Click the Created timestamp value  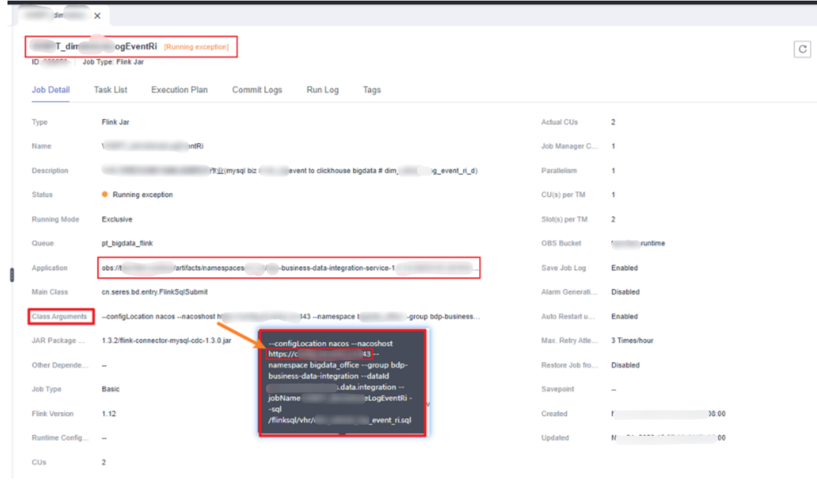pyautogui.click(x=668, y=414)
